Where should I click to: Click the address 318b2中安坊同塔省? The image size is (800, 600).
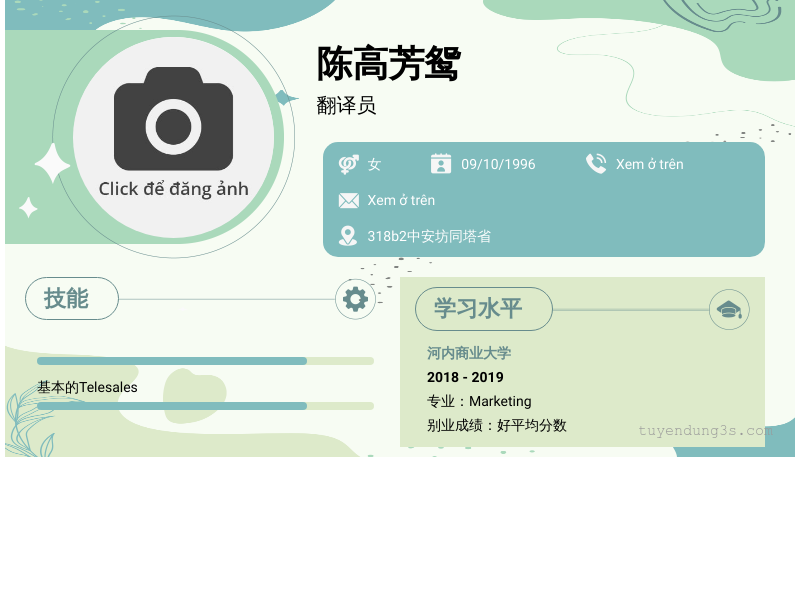[x=429, y=236]
